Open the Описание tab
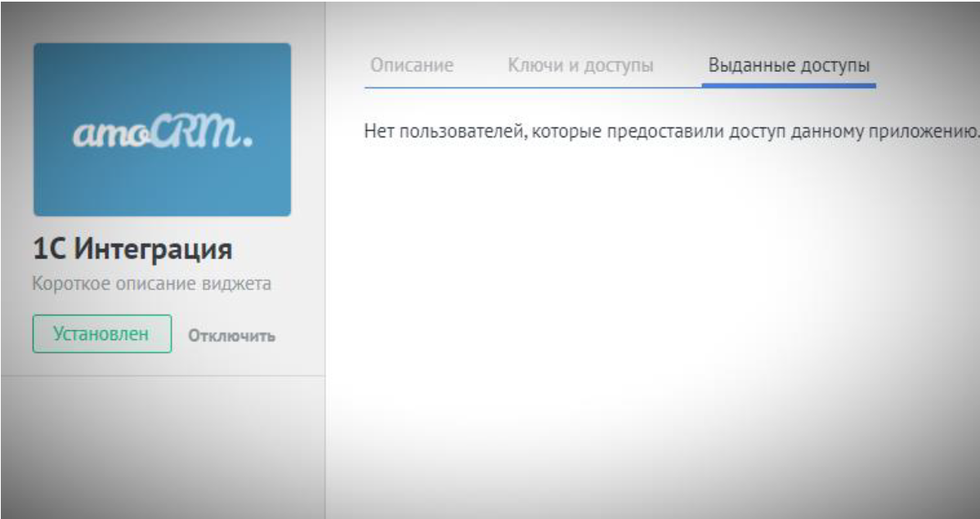The height and width of the screenshot is (519, 980). 412,65
